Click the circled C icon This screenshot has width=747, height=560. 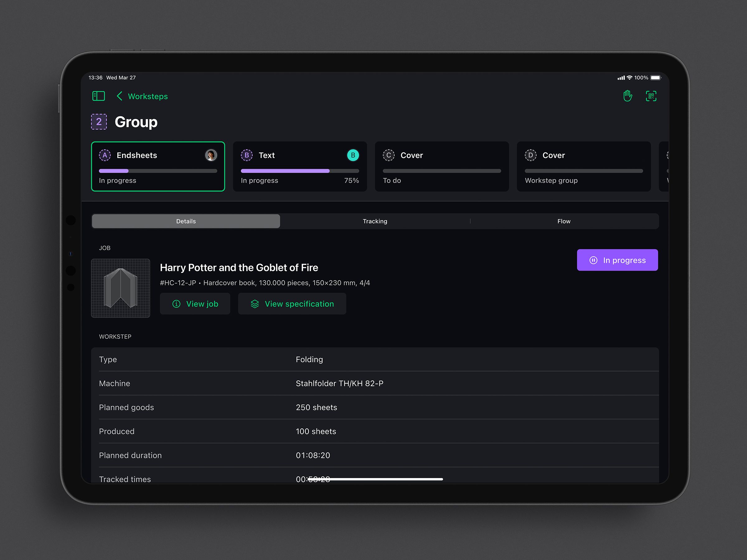[x=389, y=155]
